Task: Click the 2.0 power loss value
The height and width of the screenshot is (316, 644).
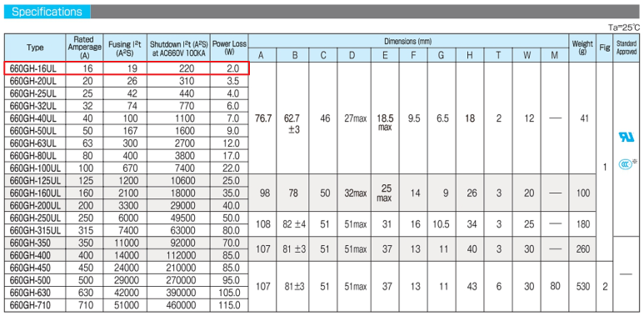Action: coord(232,68)
